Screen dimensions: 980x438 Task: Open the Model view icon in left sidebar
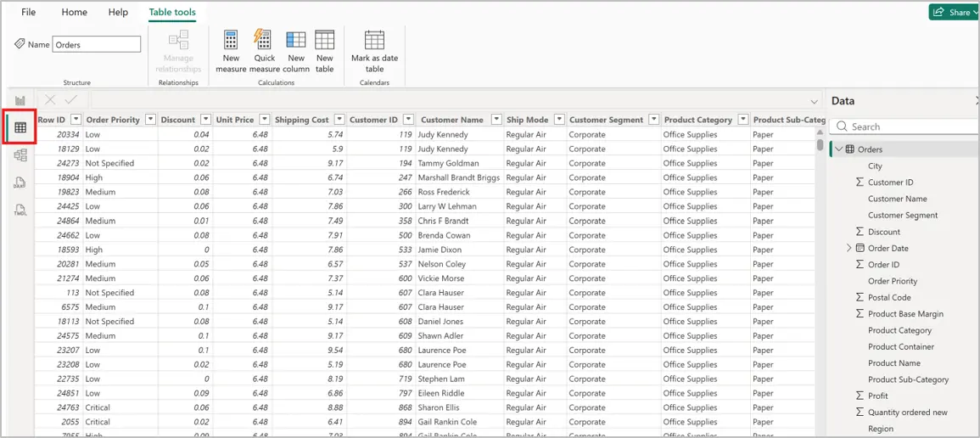tap(20, 155)
